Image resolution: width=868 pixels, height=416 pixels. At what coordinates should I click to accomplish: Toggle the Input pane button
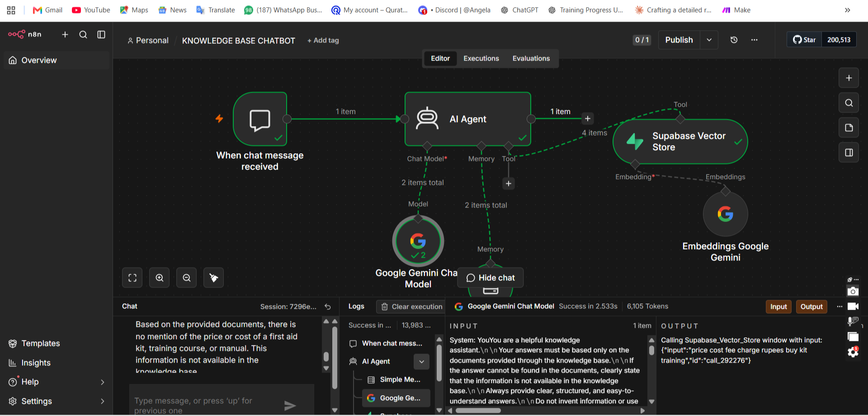(x=778, y=307)
